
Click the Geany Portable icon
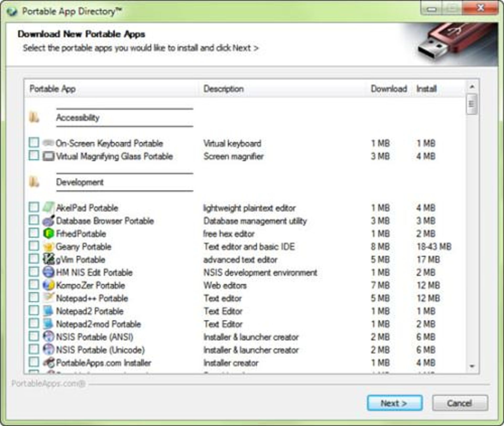point(48,247)
